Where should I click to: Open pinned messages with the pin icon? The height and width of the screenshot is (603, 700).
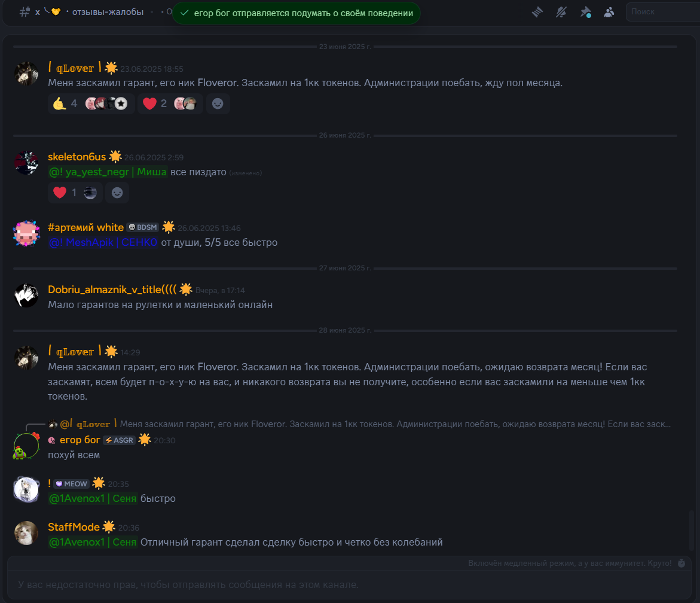[585, 12]
